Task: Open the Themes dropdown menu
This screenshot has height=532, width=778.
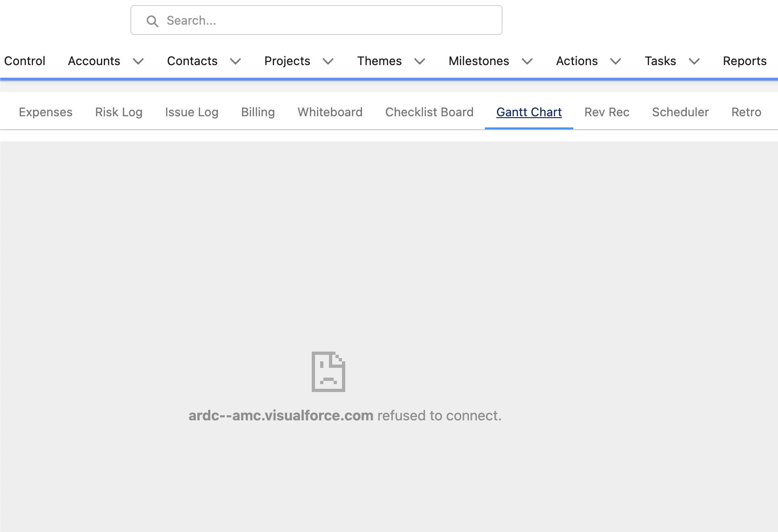Action: pos(420,61)
